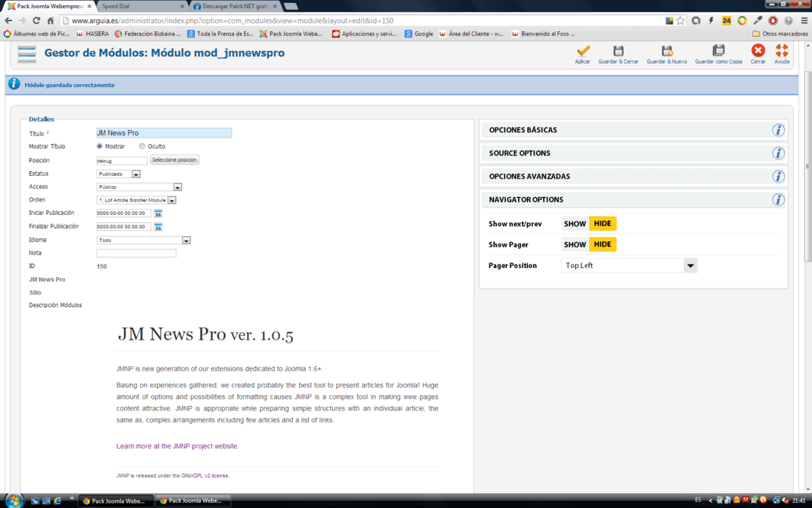Open the Pager Position dropdown
812x508 pixels.
(629, 266)
